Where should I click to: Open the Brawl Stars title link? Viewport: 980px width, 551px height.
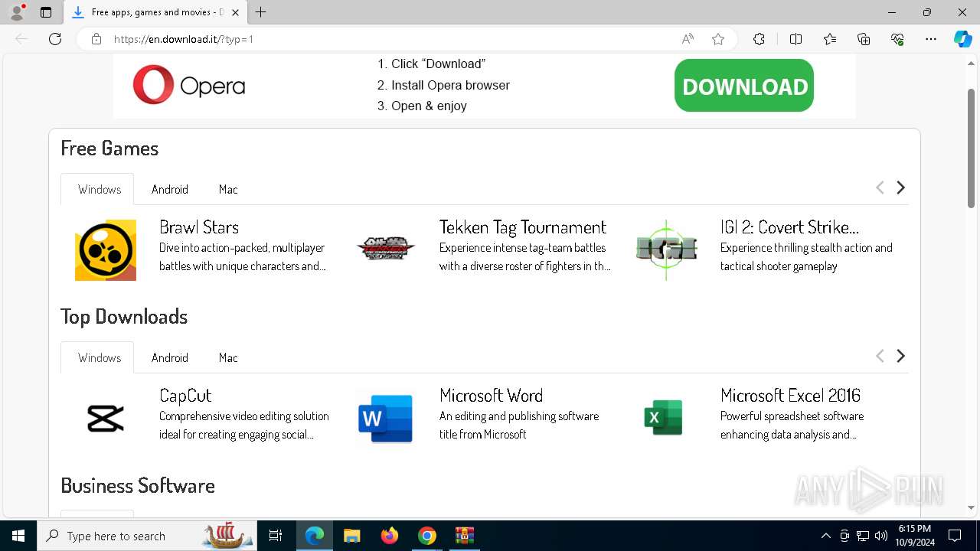point(199,227)
